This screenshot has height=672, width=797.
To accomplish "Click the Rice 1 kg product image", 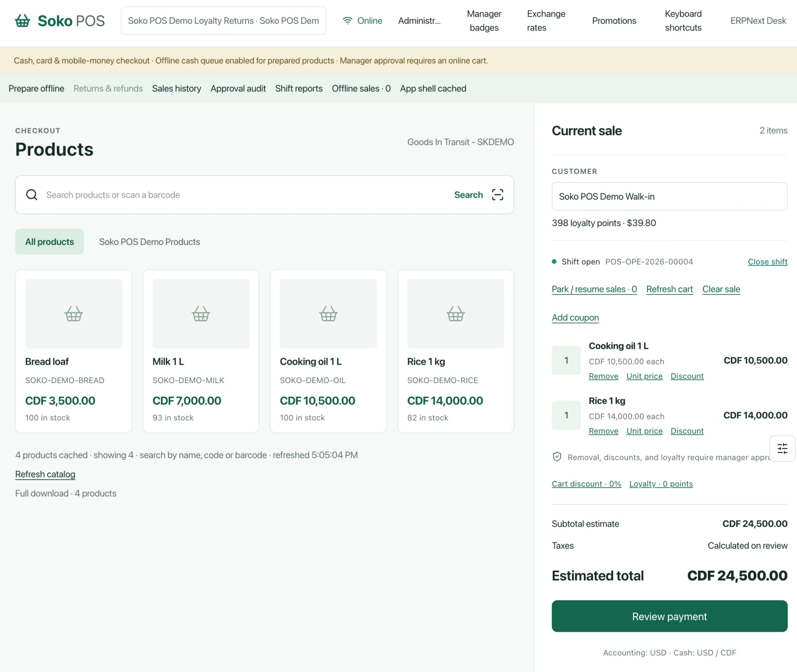I will [x=456, y=313].
